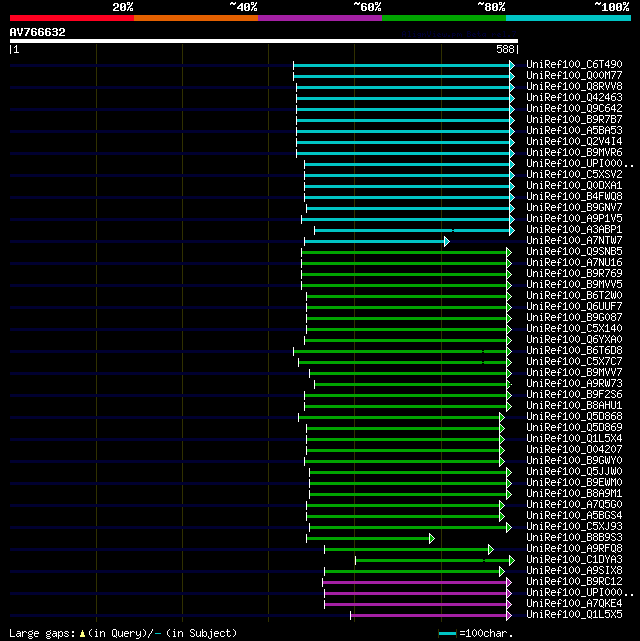Select the UniRef100_Q5JJW0 label
Image resolution: width=640 pixels, height=641 pixels.
click(x=574, y=472)
